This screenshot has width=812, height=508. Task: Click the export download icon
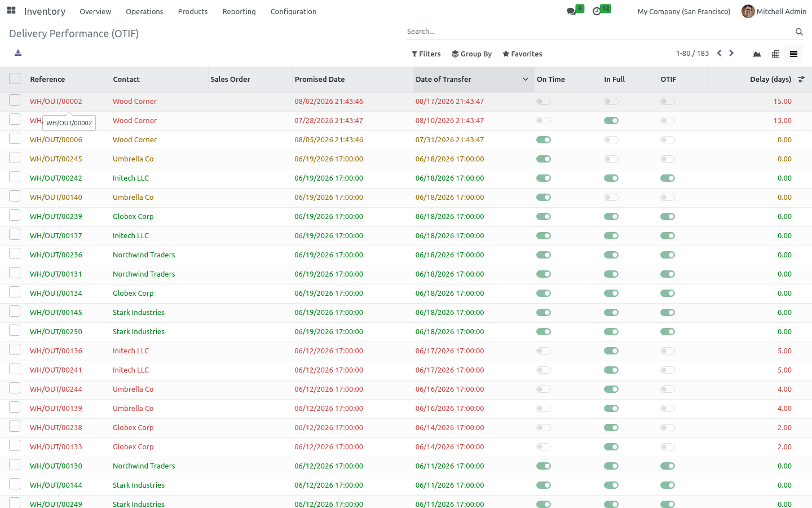coord(18,53)
